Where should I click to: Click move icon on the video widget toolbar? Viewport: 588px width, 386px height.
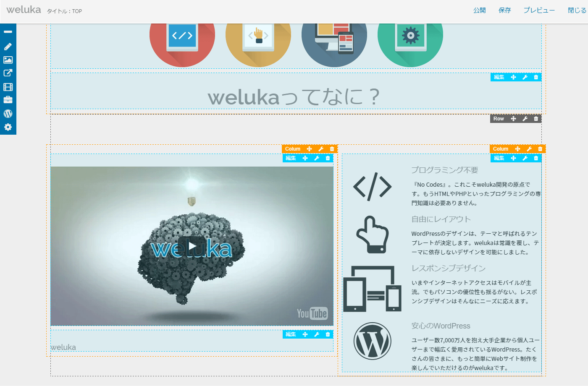305,158
